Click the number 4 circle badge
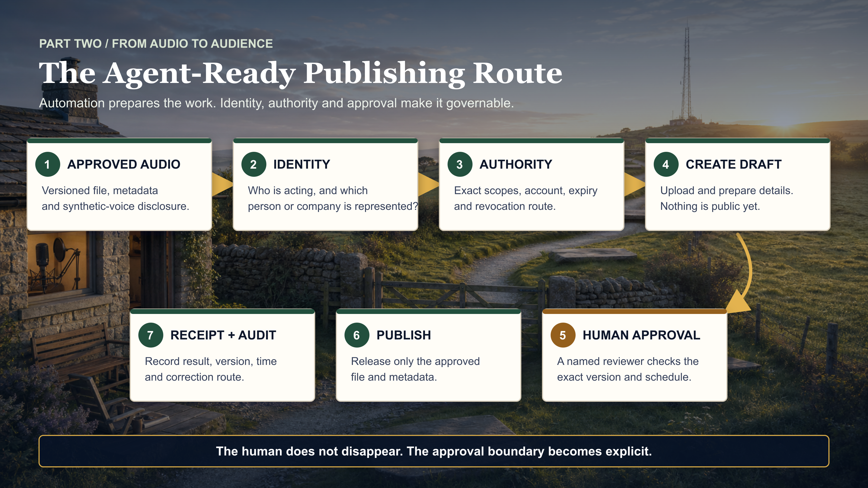 click(x=666, y=164)
